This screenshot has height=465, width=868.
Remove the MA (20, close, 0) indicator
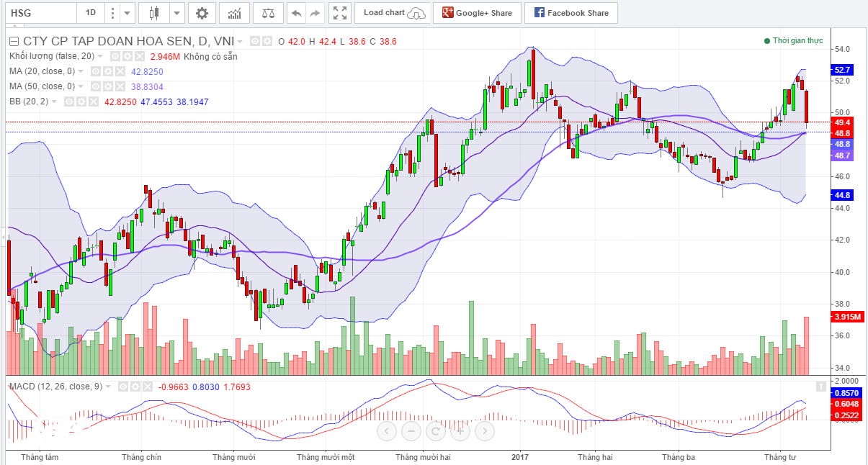(x=120, y=71)
